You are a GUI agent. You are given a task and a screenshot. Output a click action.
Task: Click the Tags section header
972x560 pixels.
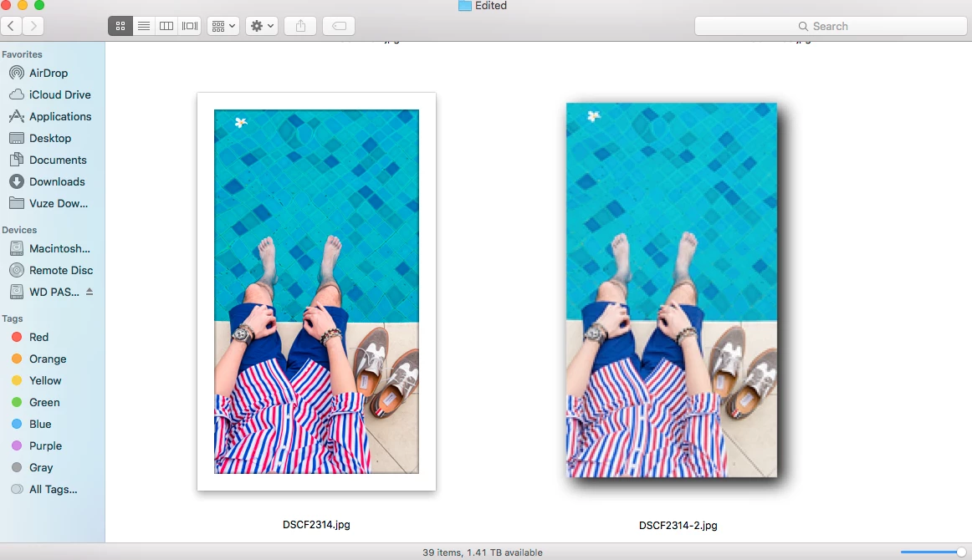point(13,318)
